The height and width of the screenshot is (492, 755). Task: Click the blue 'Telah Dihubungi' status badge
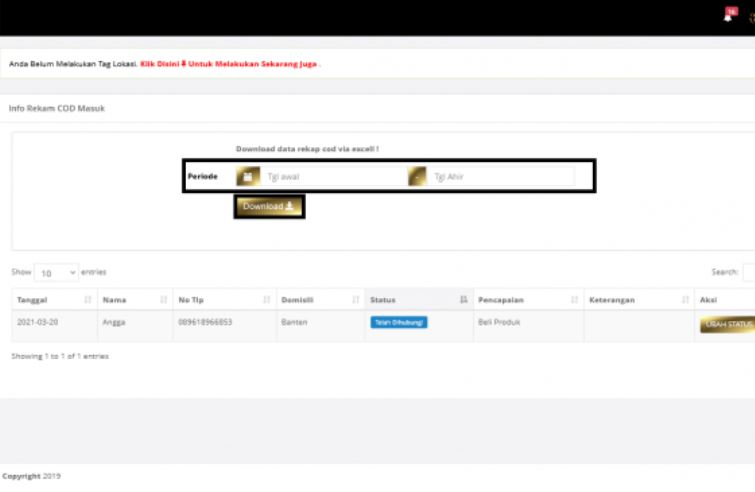click(x=399, y=322)
